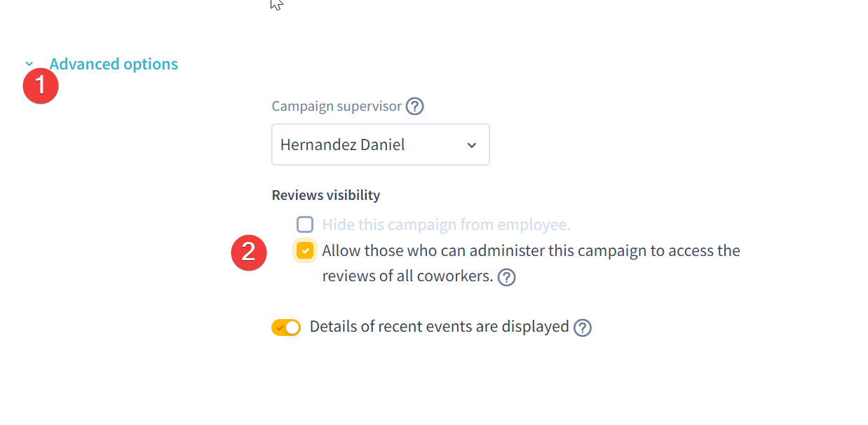Click the Advanced options chevron arrow
The width and height of the screenshot is (868, 425).
tap(29, 64)
